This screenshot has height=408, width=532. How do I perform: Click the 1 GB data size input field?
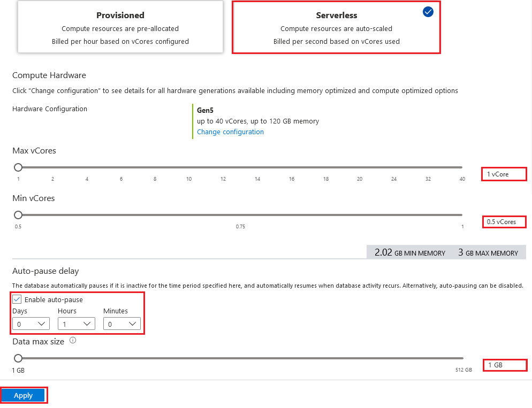pyautogui.click(x=505, y=365)
